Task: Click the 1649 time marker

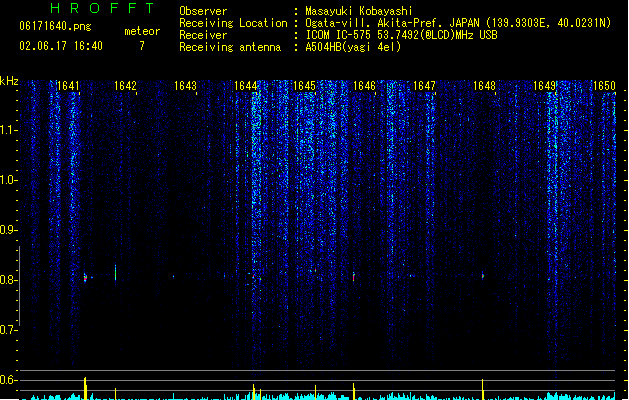Action: (x=544, y=86)
